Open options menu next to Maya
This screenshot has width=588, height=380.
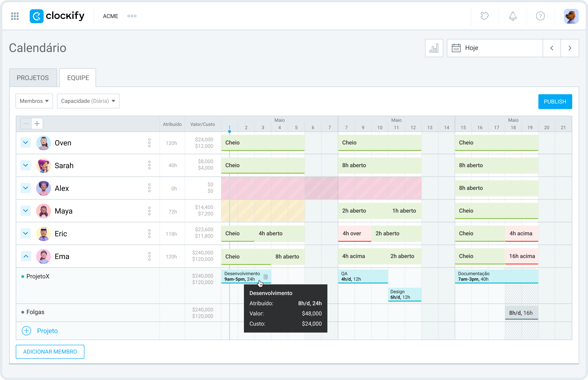(x=149, y=211)
